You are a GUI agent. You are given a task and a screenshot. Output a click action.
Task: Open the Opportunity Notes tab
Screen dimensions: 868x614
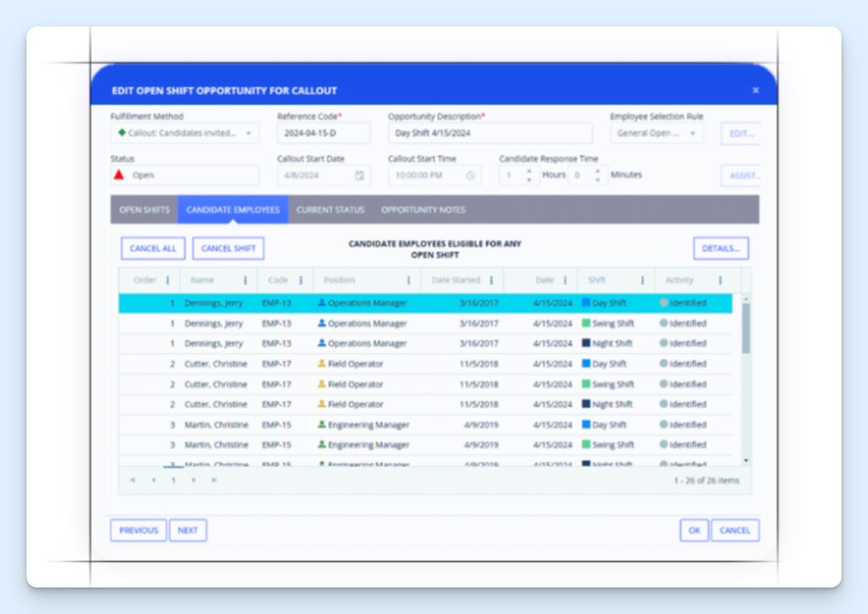[x=423, y=209]
